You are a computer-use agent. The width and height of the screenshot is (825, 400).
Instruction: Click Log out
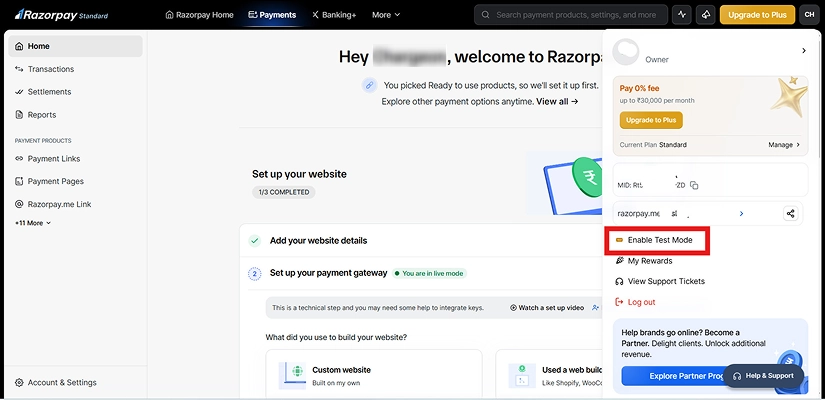(635, 302)
